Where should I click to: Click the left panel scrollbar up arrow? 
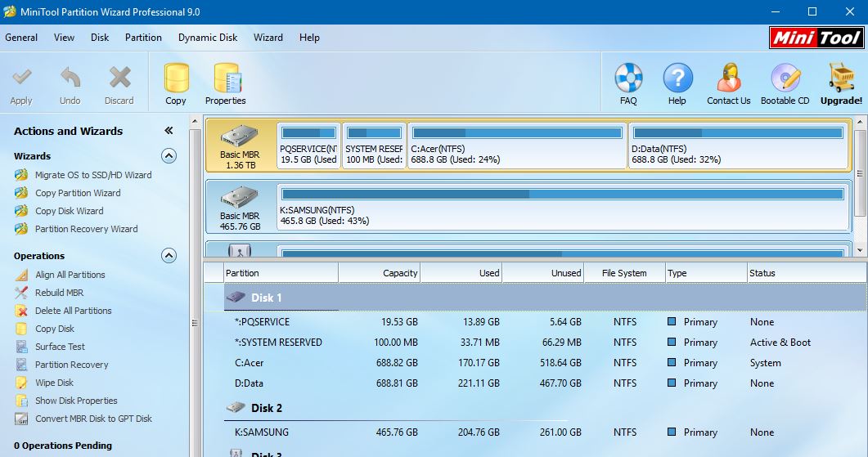(x=195, y=121)
